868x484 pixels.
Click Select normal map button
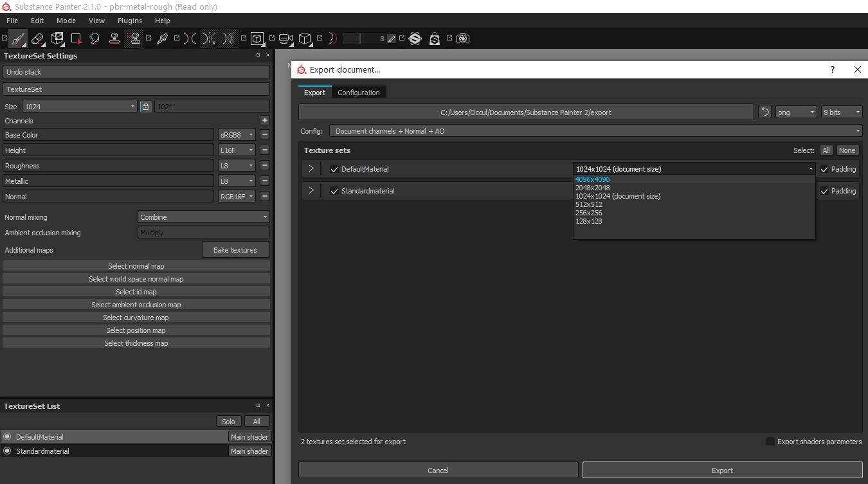[x=136, y=266]
